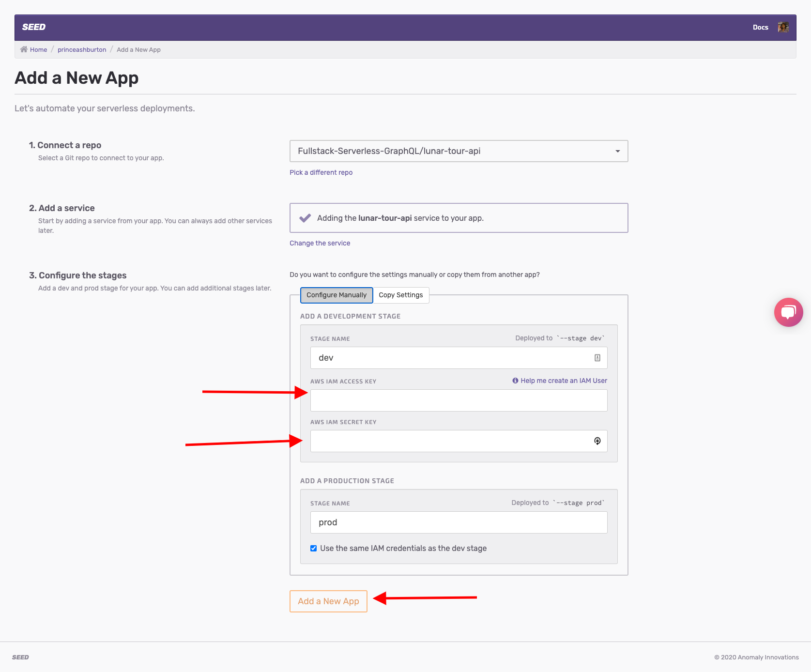Open the user avatar menu
Image resolution: width=811 pixels, height=672 pixels.
click(783, 27)
